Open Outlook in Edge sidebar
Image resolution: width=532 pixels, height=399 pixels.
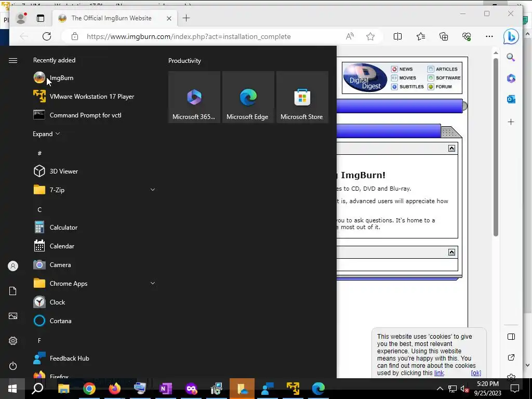click(x=511, y=99)
